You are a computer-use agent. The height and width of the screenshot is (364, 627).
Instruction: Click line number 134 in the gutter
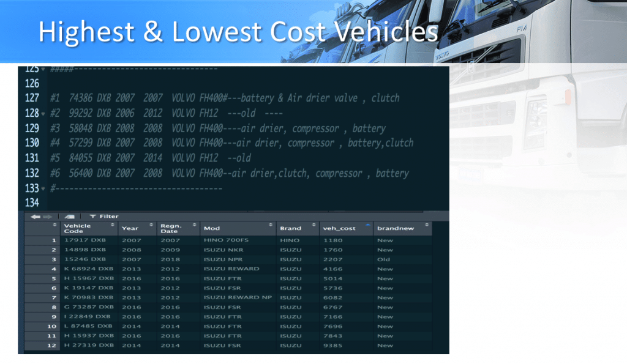[32, 203]
